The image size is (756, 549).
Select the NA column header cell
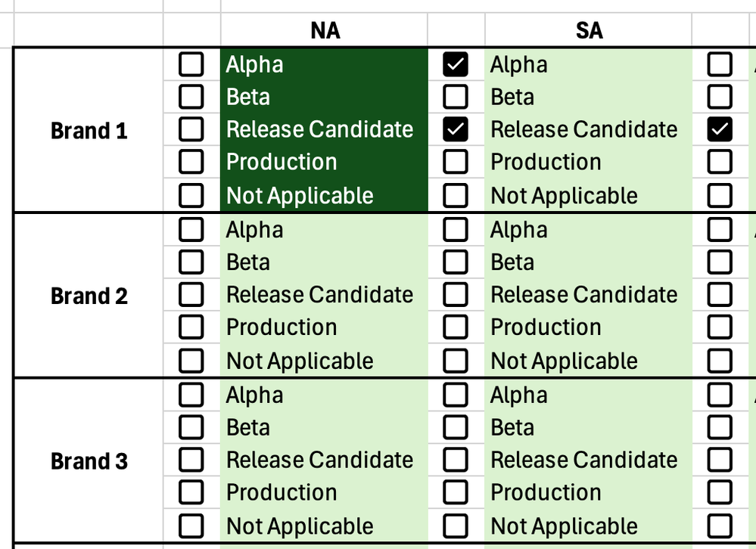point(325,30)
